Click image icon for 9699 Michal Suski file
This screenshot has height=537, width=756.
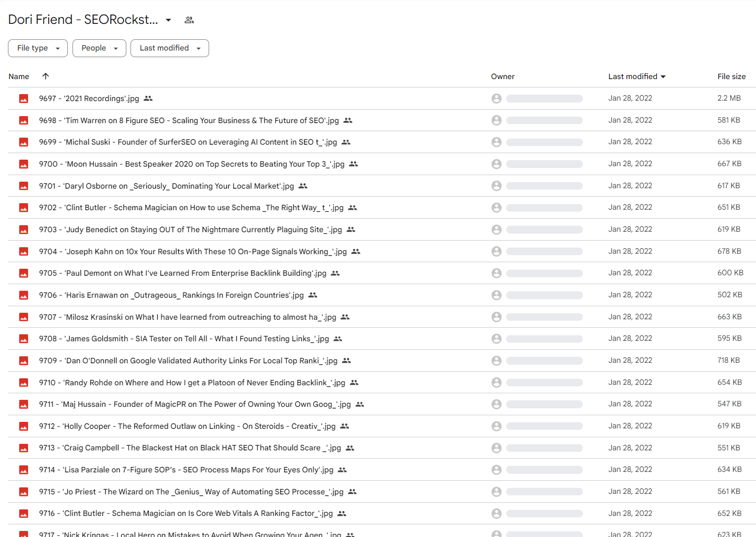pos(23,142)
